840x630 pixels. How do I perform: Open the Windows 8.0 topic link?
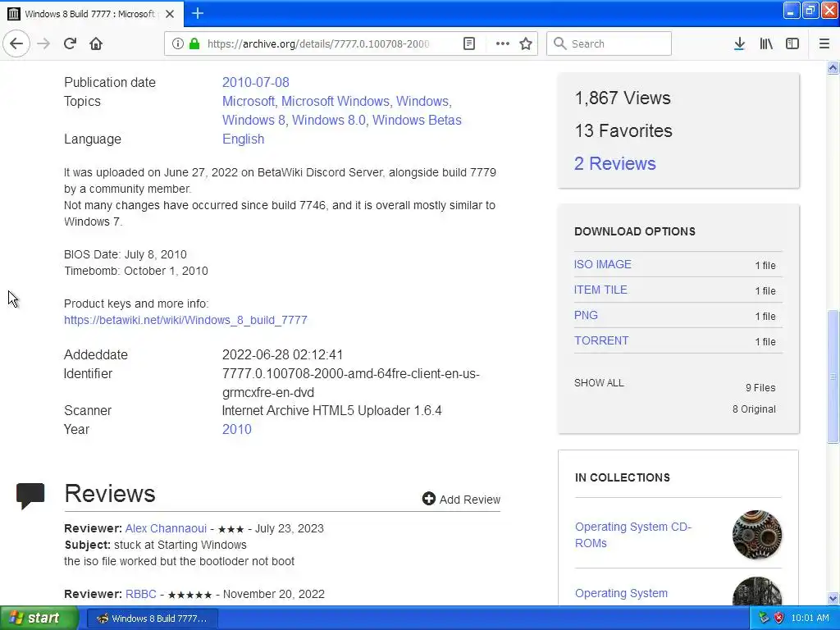tap(329, 120)
